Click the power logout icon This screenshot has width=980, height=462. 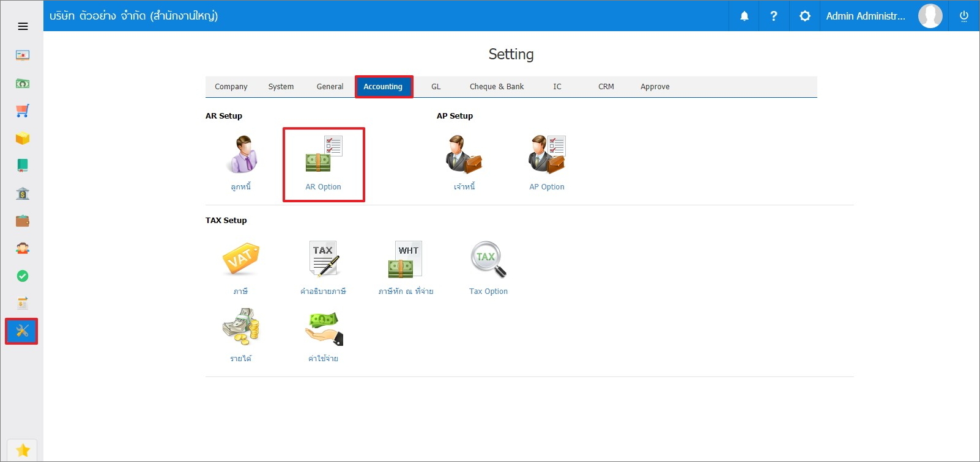click(964, 16)
